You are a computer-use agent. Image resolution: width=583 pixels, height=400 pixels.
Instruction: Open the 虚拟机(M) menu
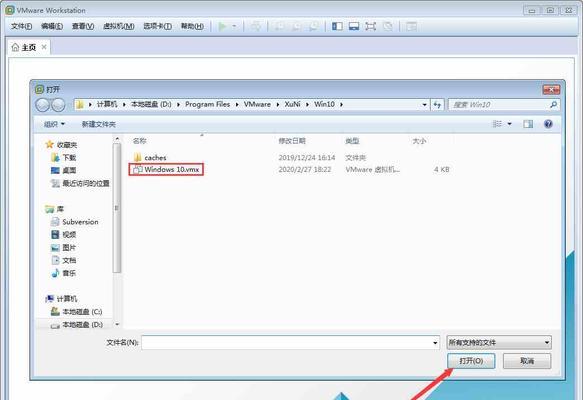[x=119, y=26]
